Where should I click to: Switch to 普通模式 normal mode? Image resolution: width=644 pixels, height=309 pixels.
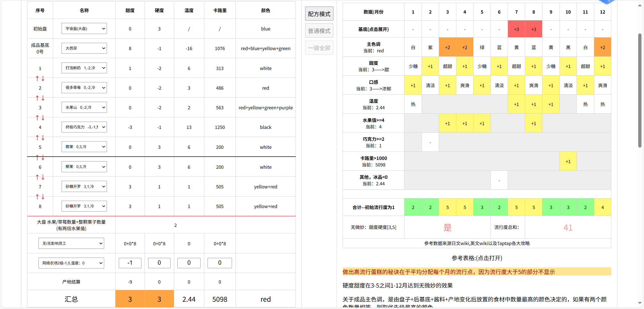click(x=319, y=31)
